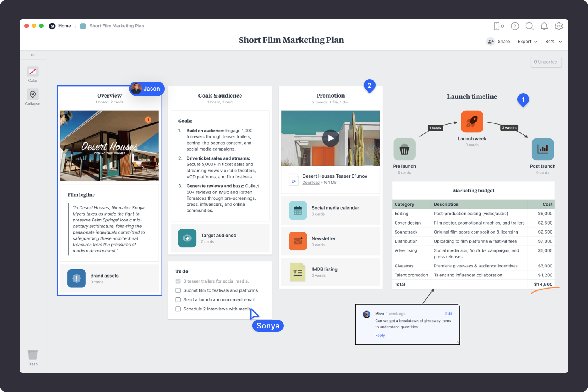This screenshot has height=392, width=588.
Task: Expand the Export dropdown
Action: point(527,42)
